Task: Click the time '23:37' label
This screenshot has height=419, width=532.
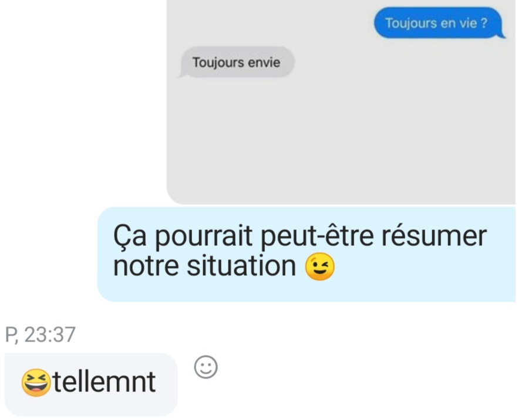Action: click(50, 335)
